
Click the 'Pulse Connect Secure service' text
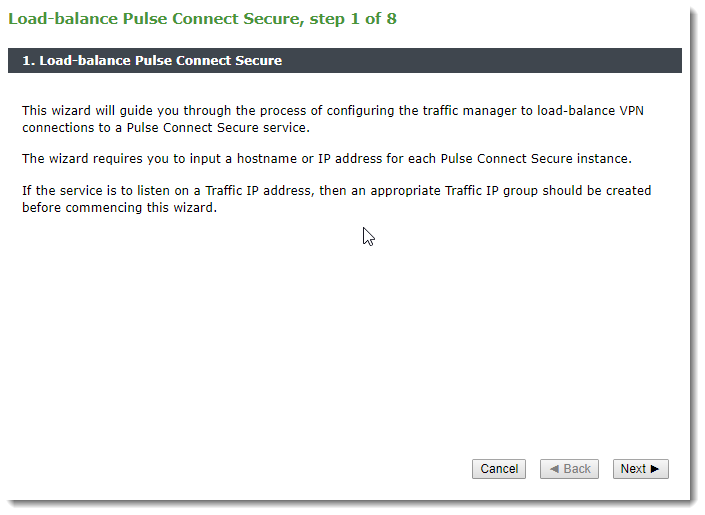click(218, 128)
